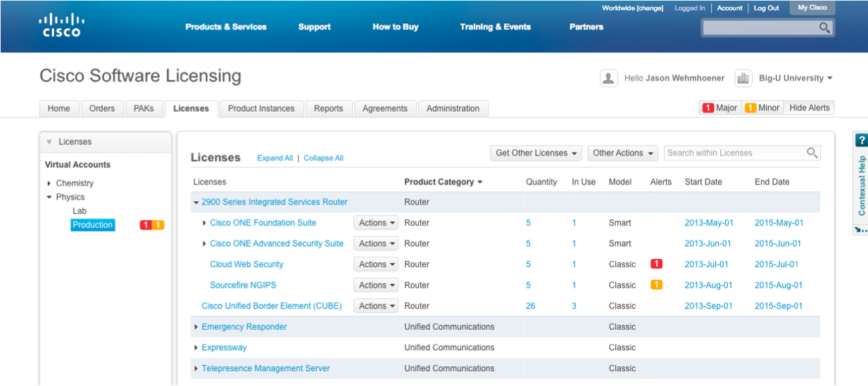Switch to the Home tab
The image size is (868, 386).
tap(59, 108)
